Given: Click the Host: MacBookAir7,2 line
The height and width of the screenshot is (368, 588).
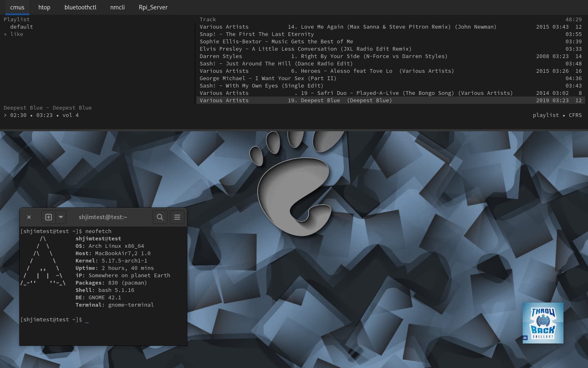Looking at the screenshot, I should tap(113, 254).
